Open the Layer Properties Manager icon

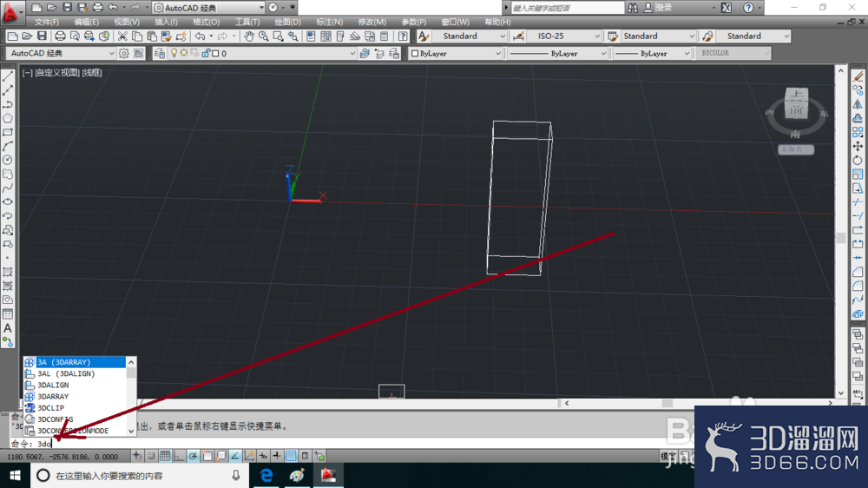click(160, 53)
